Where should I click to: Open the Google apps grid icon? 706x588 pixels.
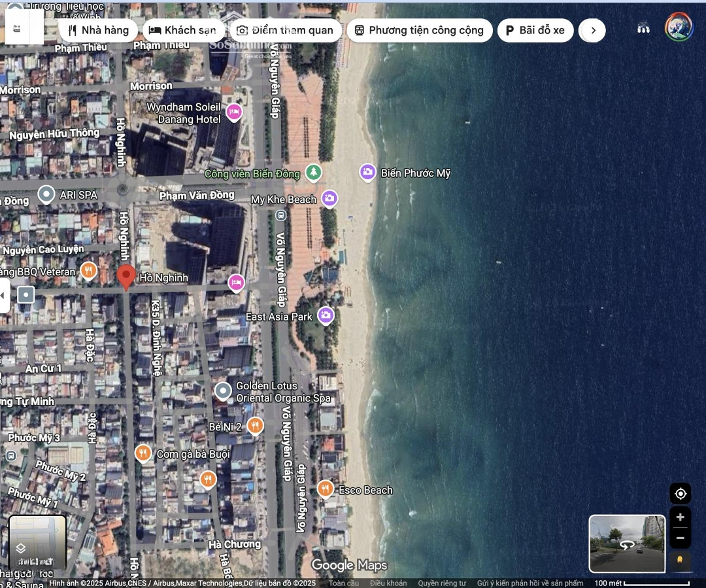[643, 28]
